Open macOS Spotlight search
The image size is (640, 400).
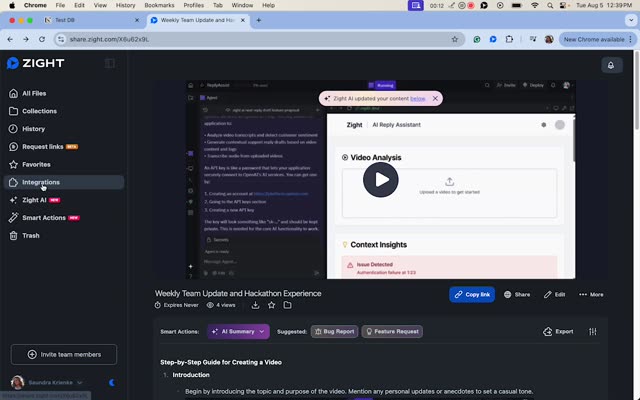[550, 5]
